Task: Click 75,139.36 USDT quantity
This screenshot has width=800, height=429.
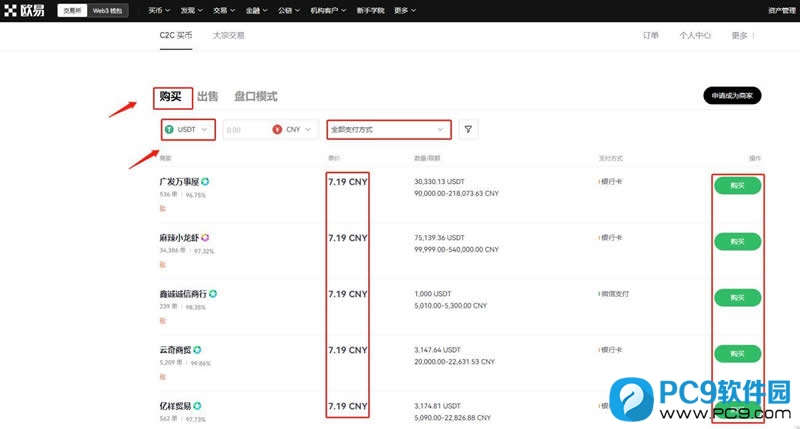Action: (439, 238)
